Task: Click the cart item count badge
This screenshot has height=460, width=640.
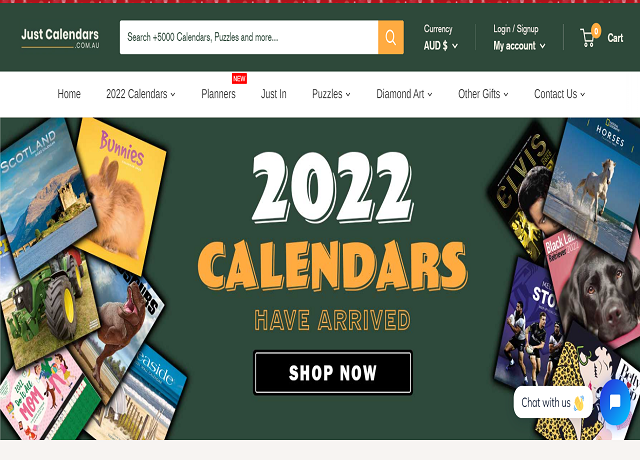Action: pos(596,31)
